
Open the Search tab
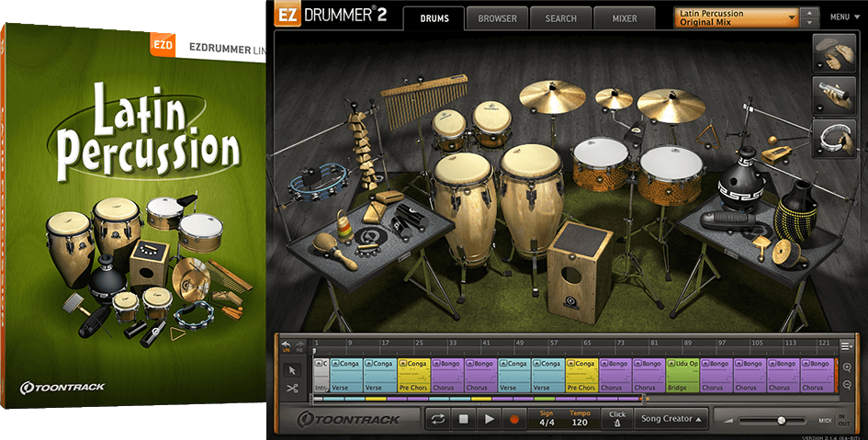click(560, 17)
